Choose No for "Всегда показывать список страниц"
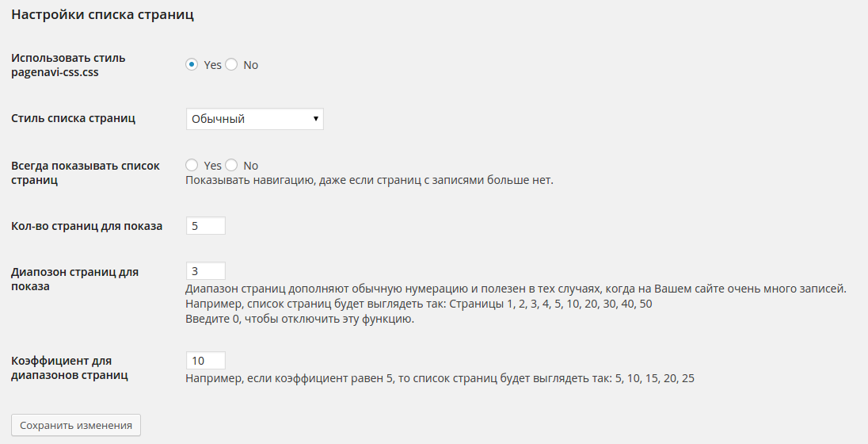This screenshot has width=868, height=444. 231,166
